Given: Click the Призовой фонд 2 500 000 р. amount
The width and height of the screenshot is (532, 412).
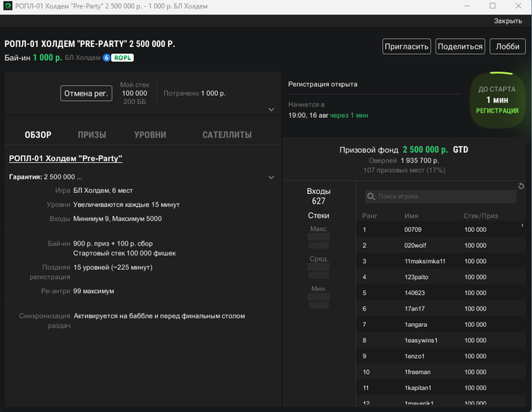Looking at the screenshot, I should point(425,150).
